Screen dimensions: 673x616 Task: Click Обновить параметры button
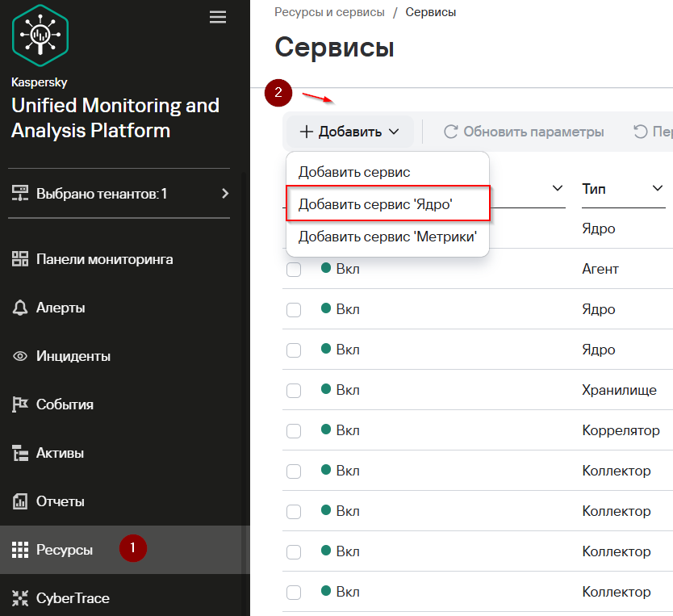tap(524, 132)
